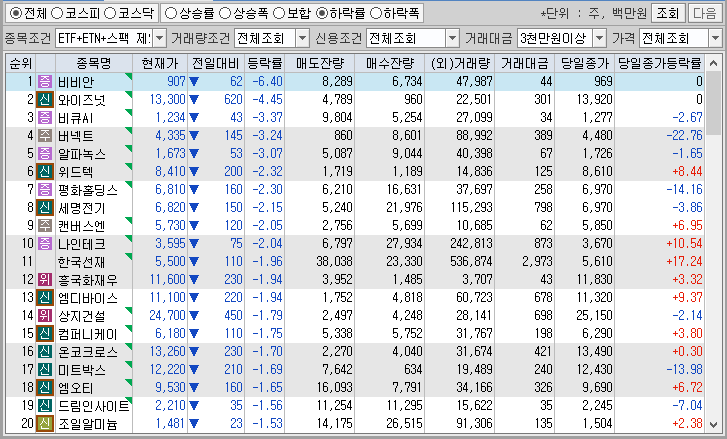The height and width of the screenshot is (439, 727).
Task: Click the down arrow icon in 한국선재 row
Action: 194,262
